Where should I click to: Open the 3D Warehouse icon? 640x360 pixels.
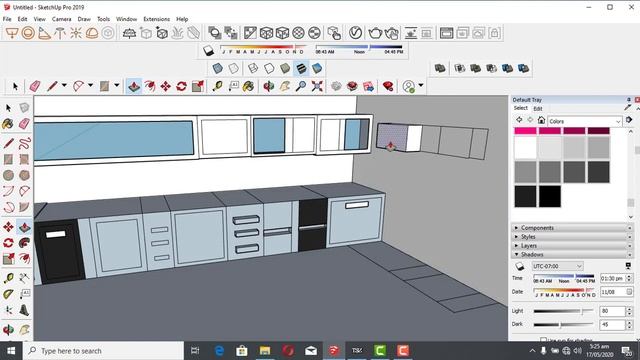336,86
